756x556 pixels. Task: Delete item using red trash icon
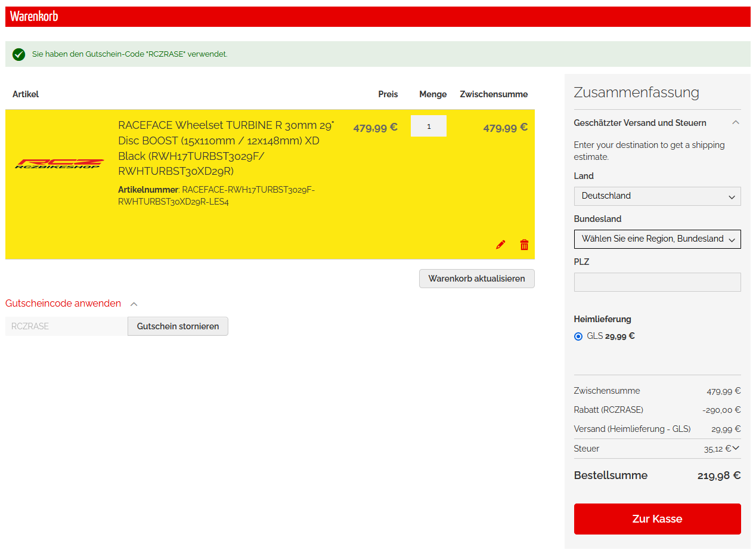pyautogui.click(x=524, y=245)
